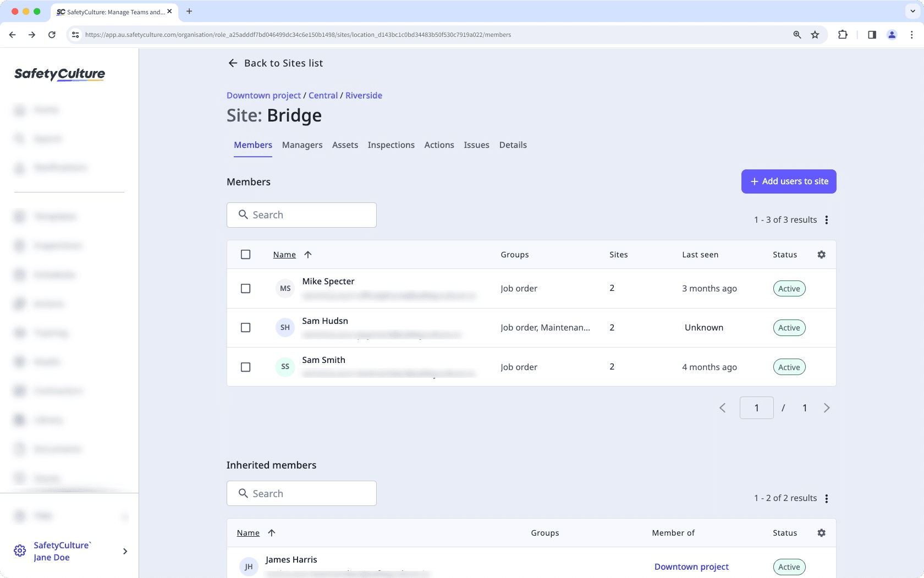The width and height of the screenshot is (924, 578).
Task: Click the SafetyCulture logo
Action: 59,74
